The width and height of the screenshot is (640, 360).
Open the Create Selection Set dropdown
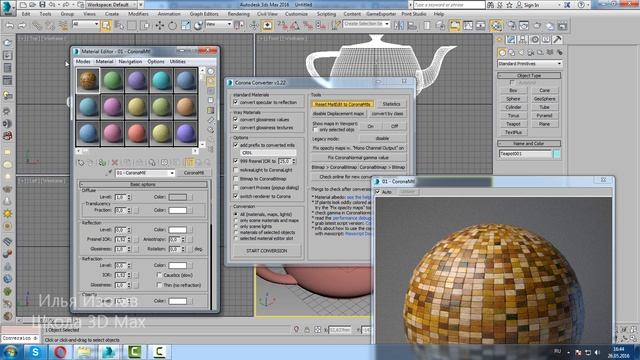click(366, 24)
